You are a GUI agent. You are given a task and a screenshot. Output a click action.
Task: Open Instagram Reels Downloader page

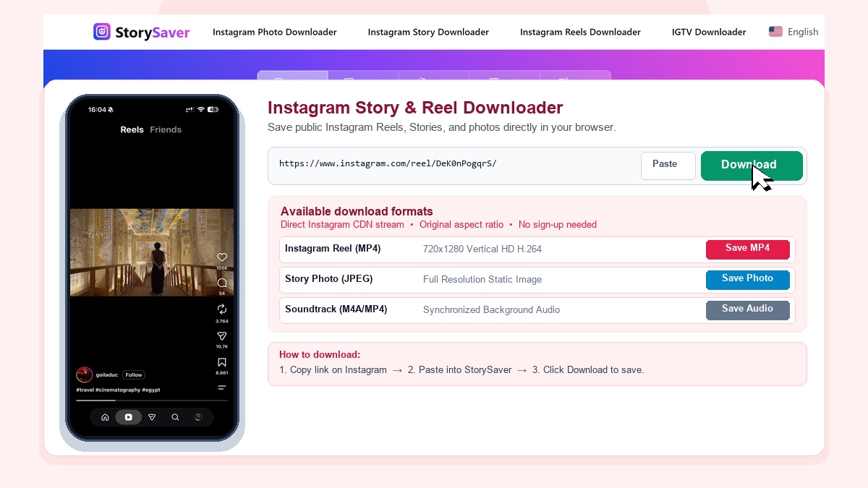click(580, 32)
